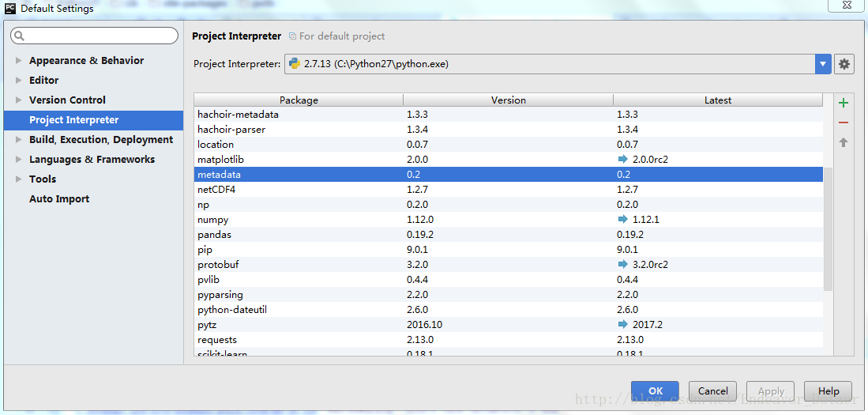
Task: Open the Project Interpreter dropdown arrow
Action: click(x=823, y=64)
